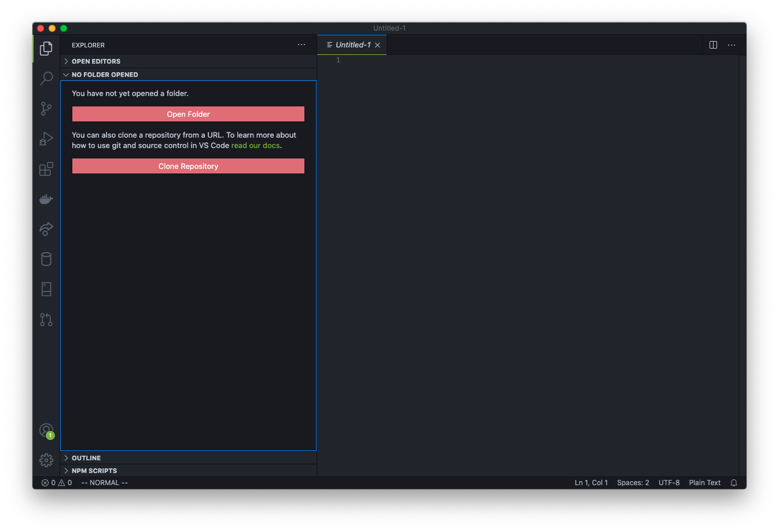779x532 pixels.
Task: Close the Untitled-1 tab
Action: point(377,45)
